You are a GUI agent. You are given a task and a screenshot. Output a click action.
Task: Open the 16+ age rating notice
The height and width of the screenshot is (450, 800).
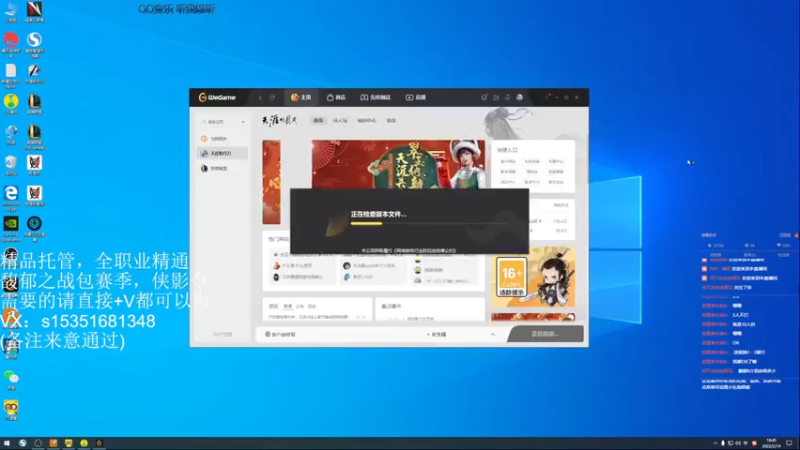click(x=512, y=277)
